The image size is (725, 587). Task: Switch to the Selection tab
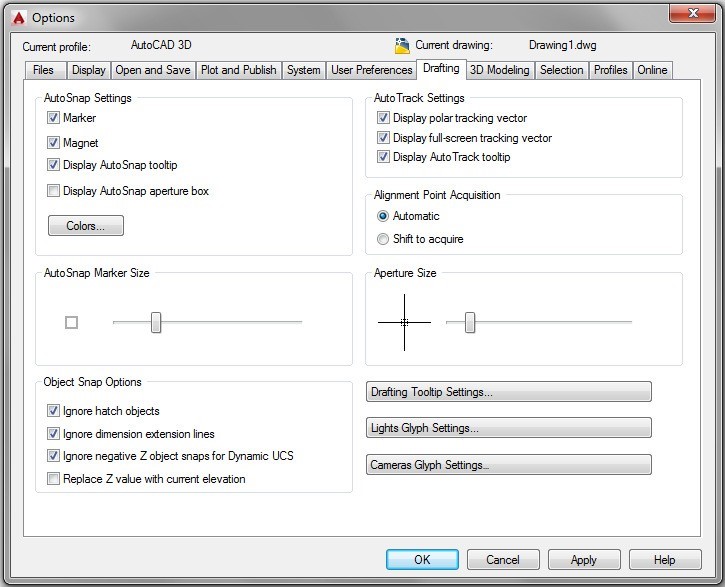(562, 70)
